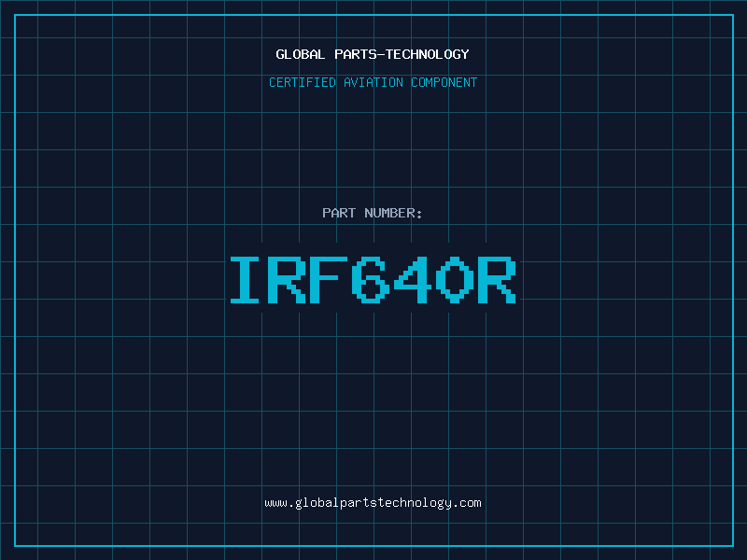The image size is (747, 560).
Task: Click the word "GLOBAL" in the header
Action: tap(301, 55)
